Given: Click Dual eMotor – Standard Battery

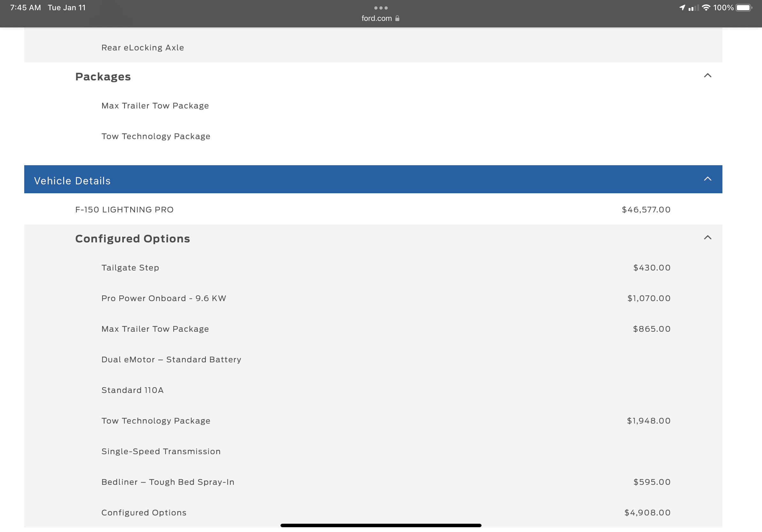Looking at the screenshot, I should coord(171,359).
